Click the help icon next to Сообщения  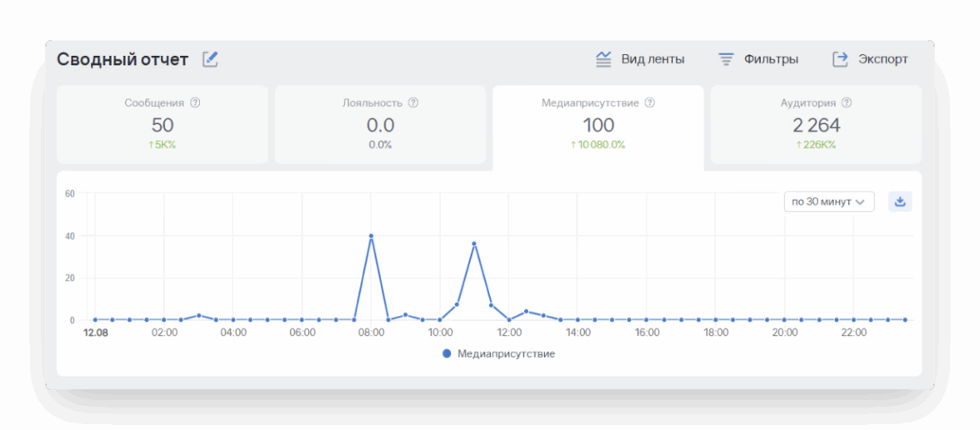tap(195, 103)
